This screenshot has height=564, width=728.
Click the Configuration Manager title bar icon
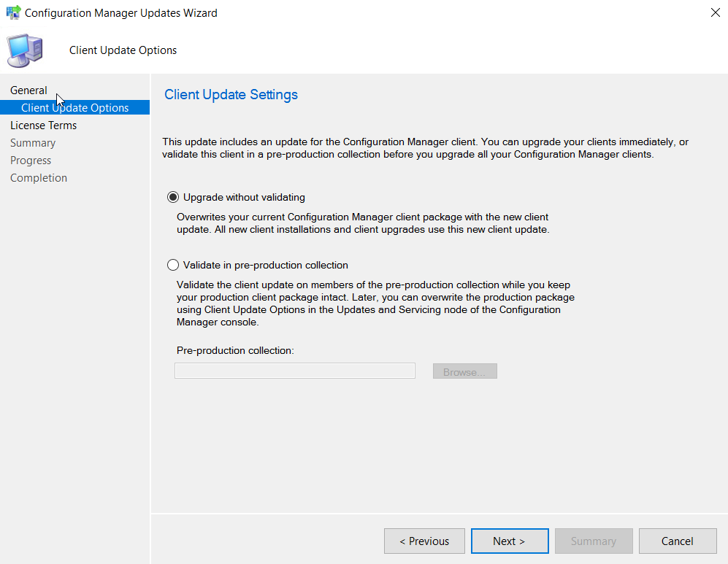pos(13,12)
